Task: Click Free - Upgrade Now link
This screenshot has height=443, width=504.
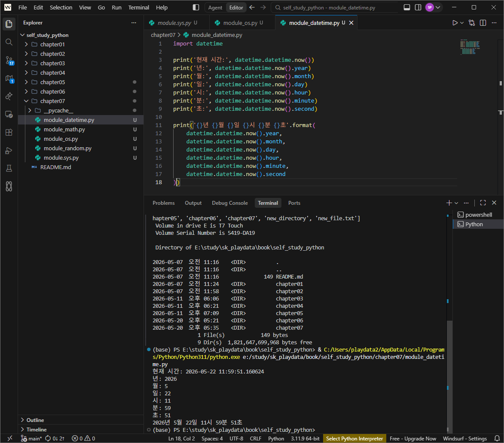Action: tap(413, 439)
